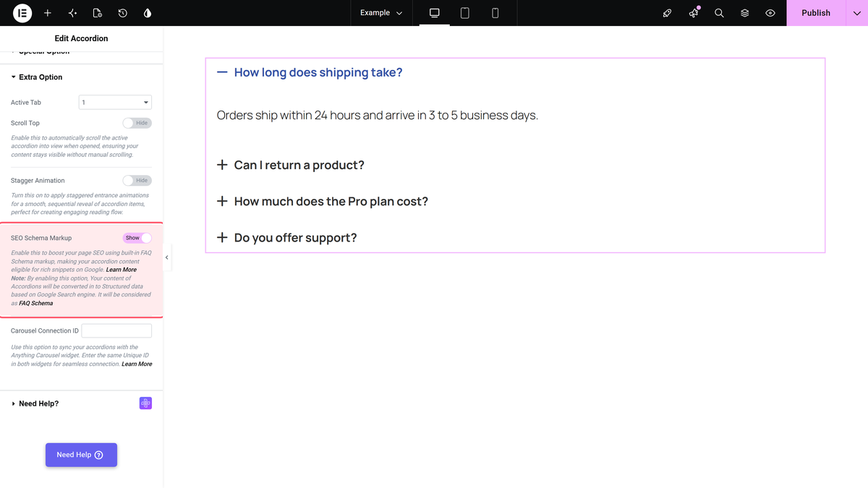Screen dimensions: 868x488
Task: Toggle the Scroll Top switch
Action: tap(137, 123)
